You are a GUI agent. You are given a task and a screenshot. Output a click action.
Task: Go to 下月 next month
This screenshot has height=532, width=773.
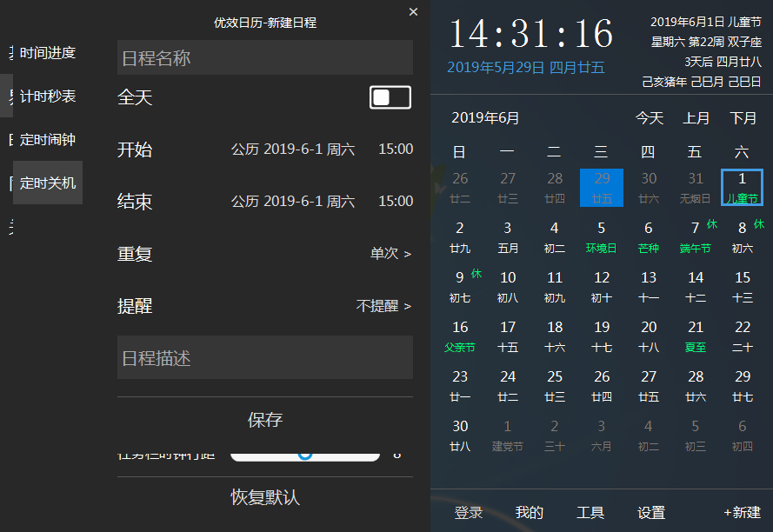(x=743, y=118)
